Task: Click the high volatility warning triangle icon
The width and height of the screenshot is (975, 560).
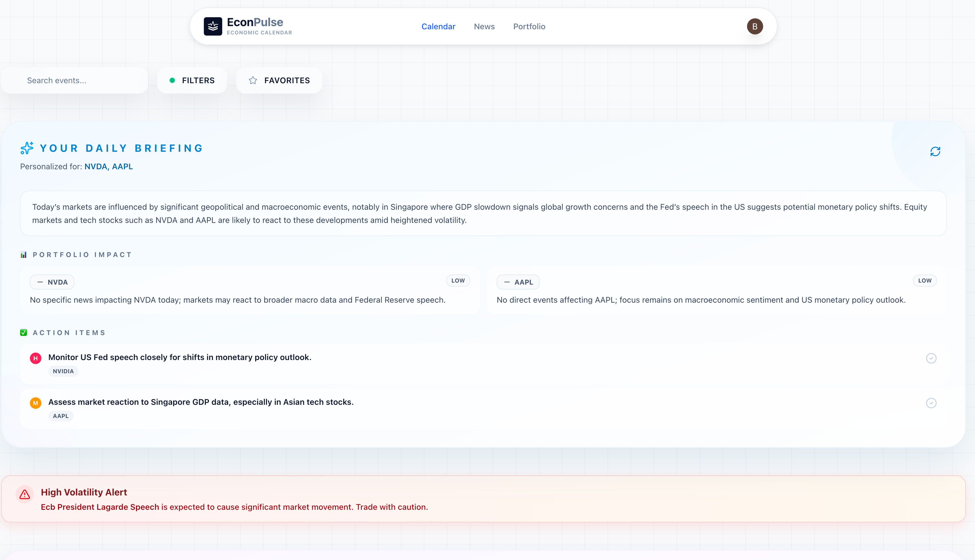Action: [x=25, y=495]
